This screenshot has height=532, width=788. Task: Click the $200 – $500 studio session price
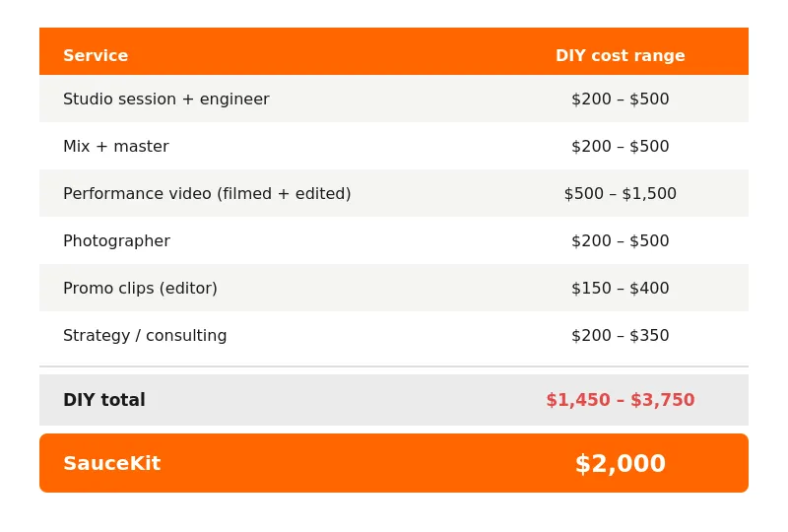tap(621, 100)
